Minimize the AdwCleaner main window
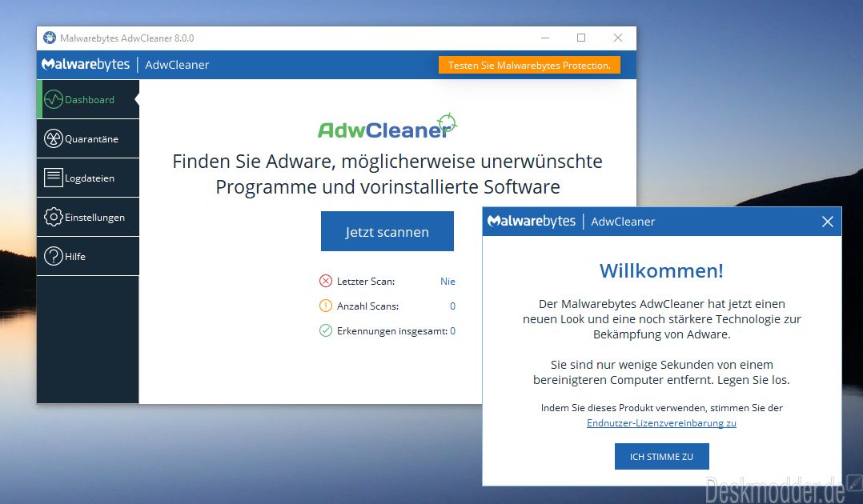Viewport: 863px width, 504px height. [545, 38]
